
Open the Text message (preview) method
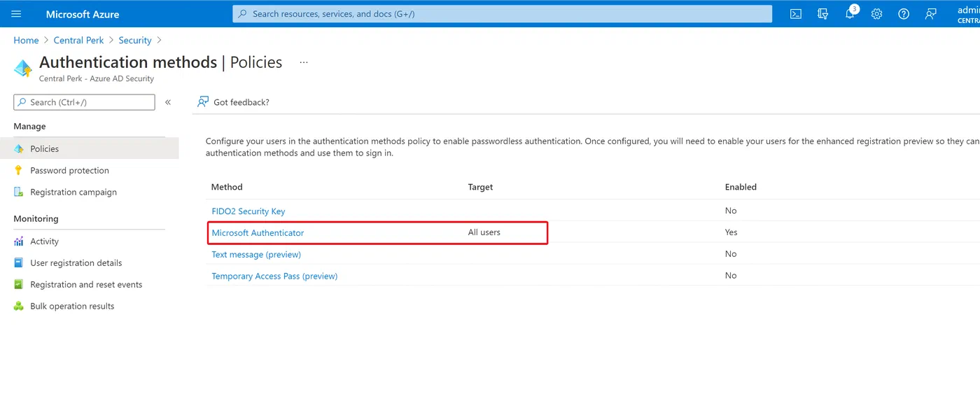[256, 255]
